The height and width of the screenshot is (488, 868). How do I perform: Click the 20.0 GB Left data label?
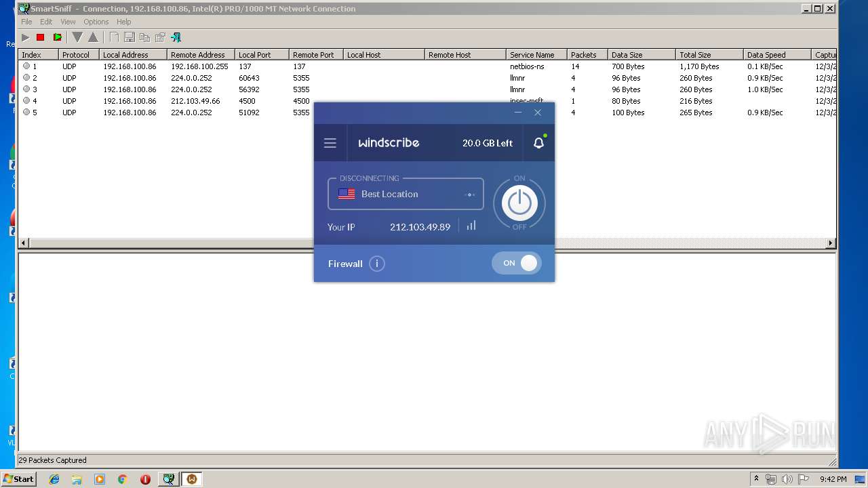(488, 143)
